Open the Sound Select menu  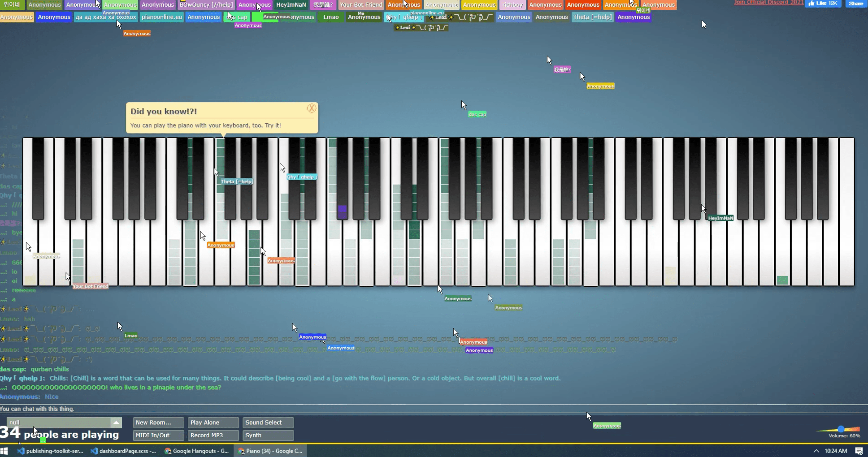(x=268, y=423)
